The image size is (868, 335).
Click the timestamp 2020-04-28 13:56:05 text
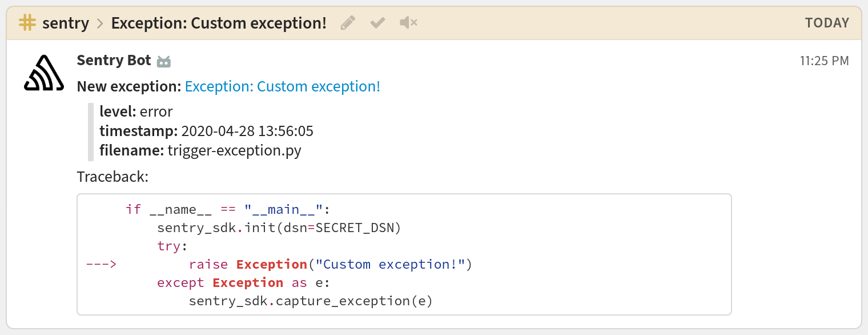[247, 131]
